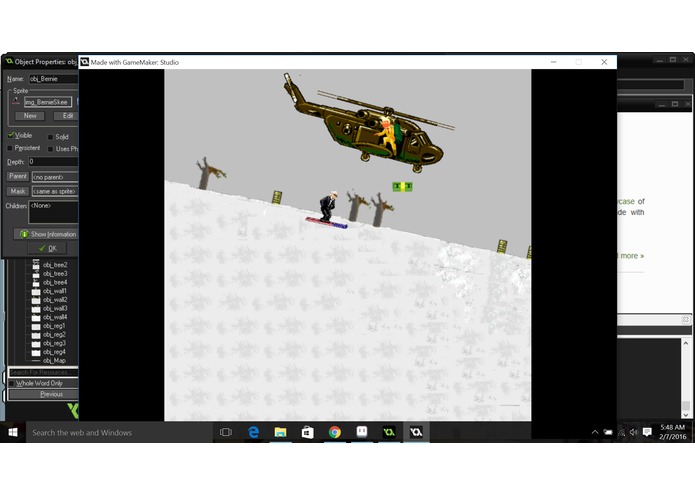Click the obj_tree4 object icon
The image size is (695, 494).
36,282
